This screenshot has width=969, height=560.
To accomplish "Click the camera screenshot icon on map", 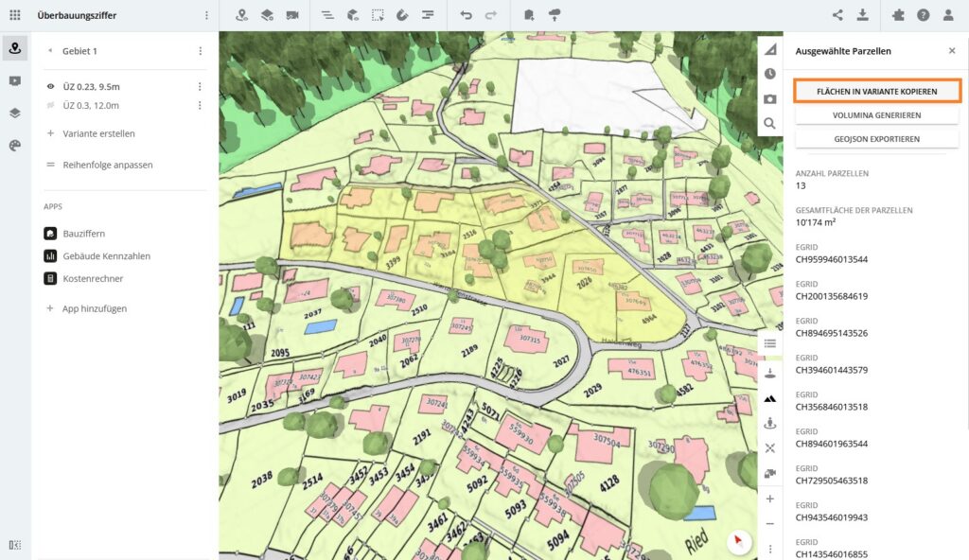I will [769, 98].
